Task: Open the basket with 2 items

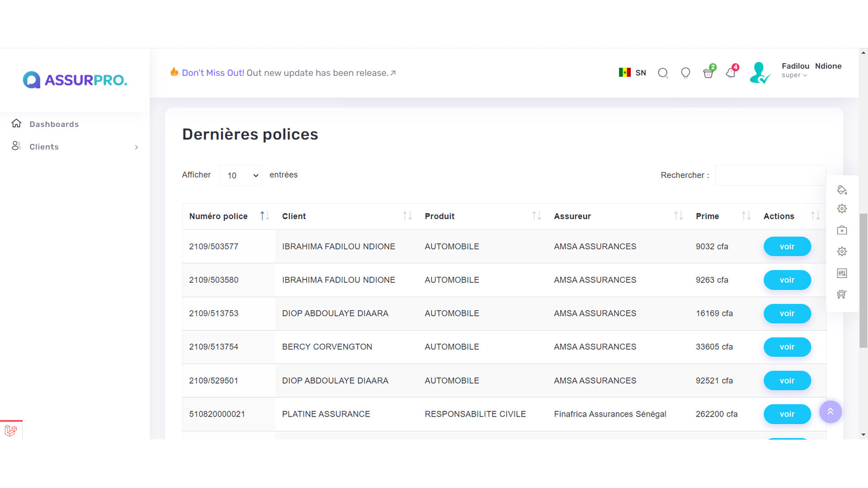Action: pyautogui.click(x=708, y=73)
